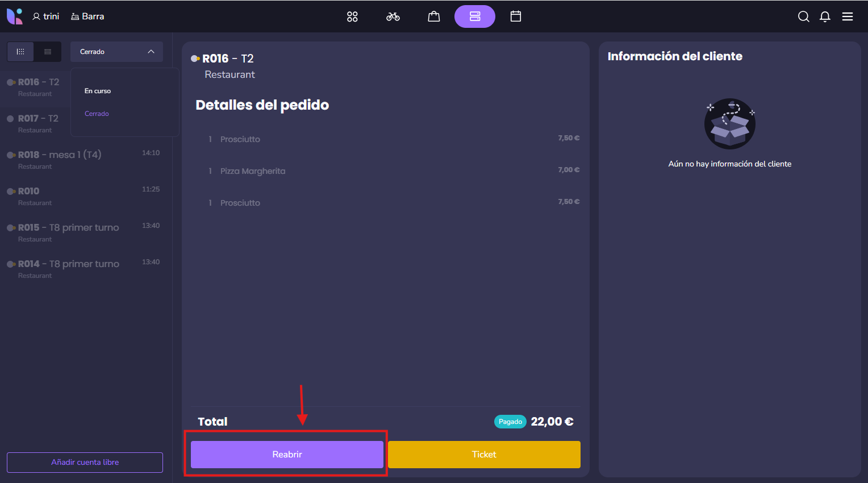Click 'Añadir cuenta libre' button
This screenshot has height=483, width=868.
(x=85, y=462)
